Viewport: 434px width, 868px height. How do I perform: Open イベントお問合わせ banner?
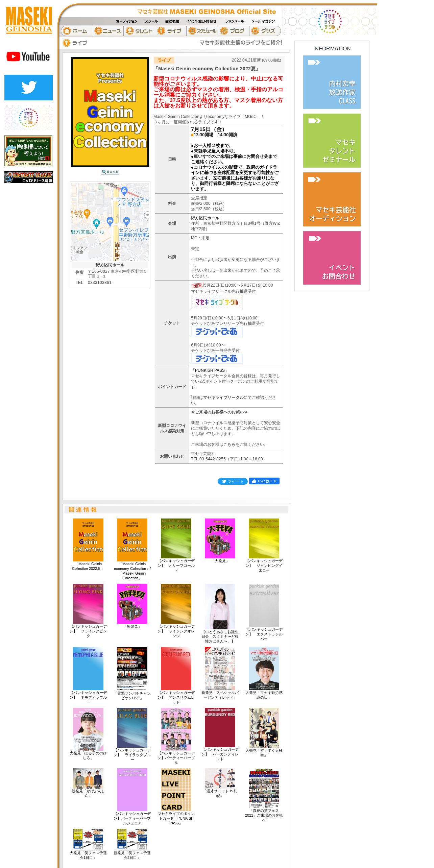(332, 258)
